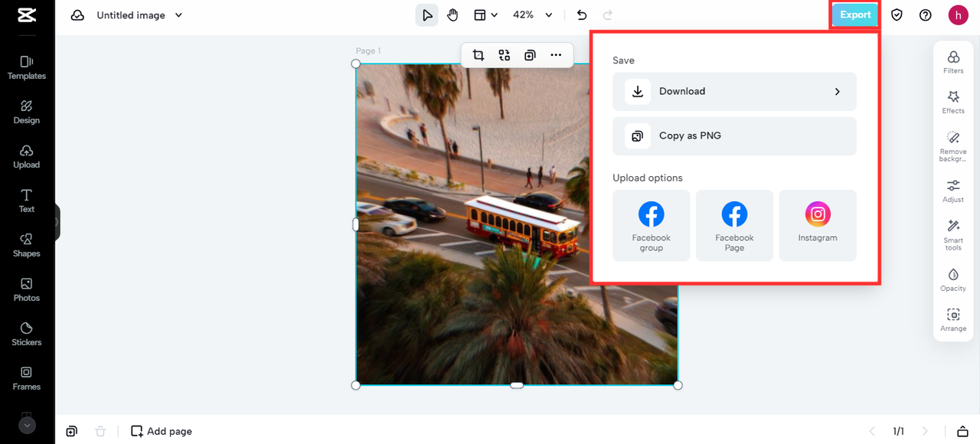This screenshot has height=444, width=980.
Task: Open the Arrange panel
Action: click(x=953, y=320)
